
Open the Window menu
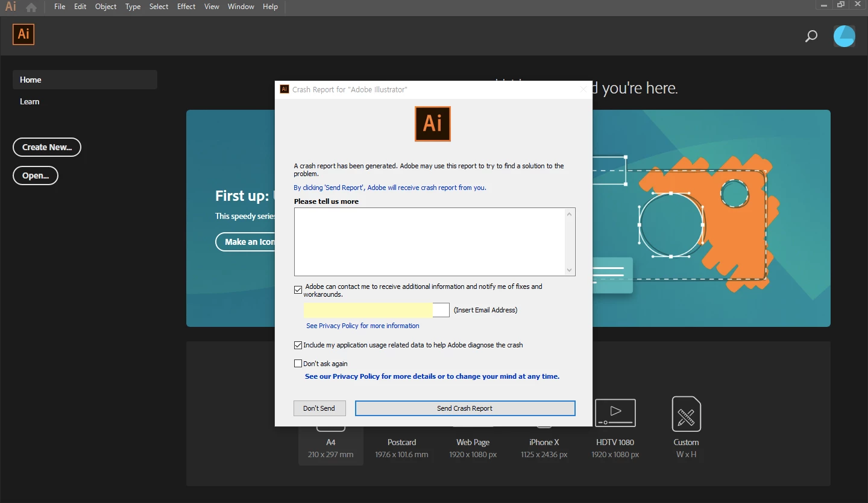pos(241,7)
